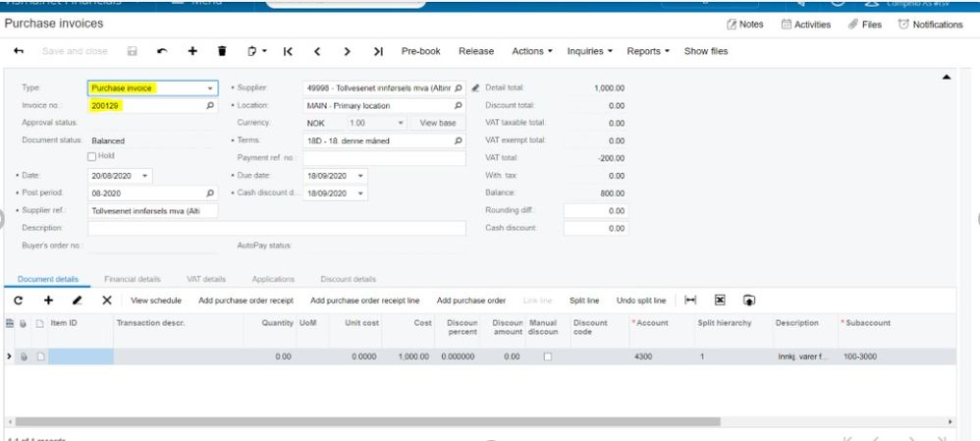Switch to Discount details tab
Image resolution: width=980 pixels, height=441 pixels.
click(x=349, y=279)
